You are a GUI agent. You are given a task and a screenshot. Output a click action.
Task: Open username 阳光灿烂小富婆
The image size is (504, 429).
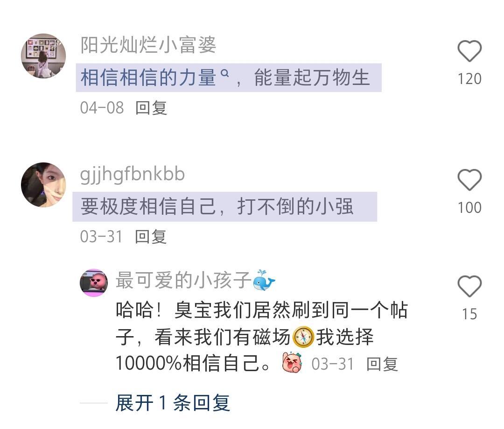coord(148,45)
